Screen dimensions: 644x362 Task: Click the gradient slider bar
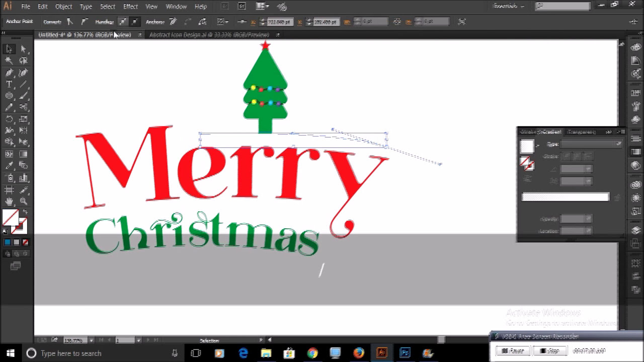pyautogui.click(x=566, y=197)
